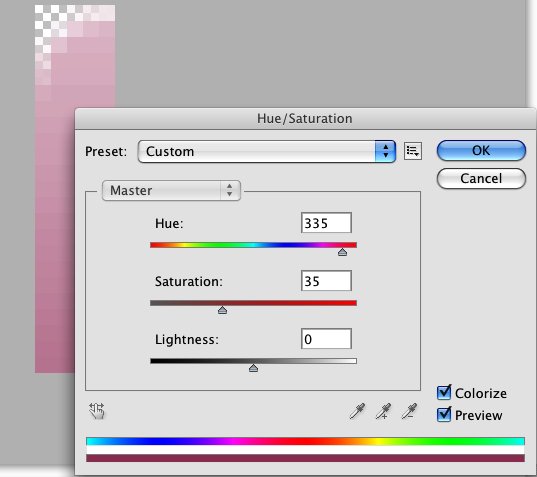
Task: Click the rainbow color spectrum bar
Action: (x=305, y=441)
